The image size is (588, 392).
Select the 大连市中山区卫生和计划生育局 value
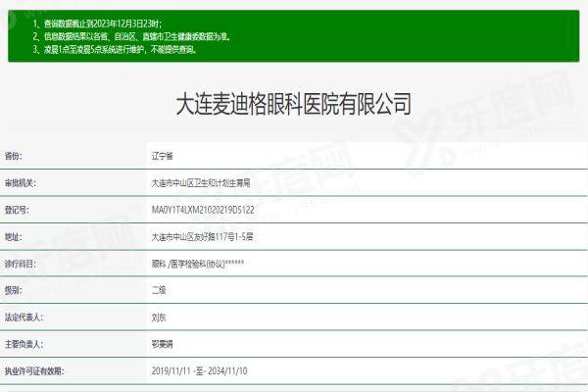click(201, 182)
